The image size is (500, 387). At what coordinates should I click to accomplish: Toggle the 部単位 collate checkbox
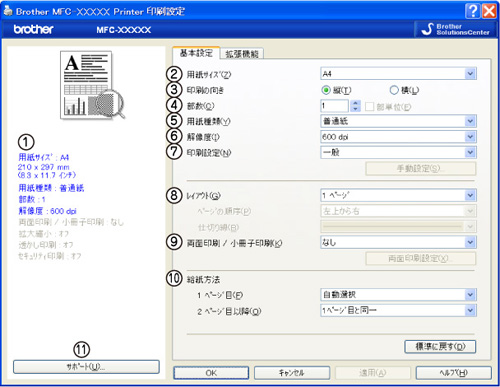[369, 107]
